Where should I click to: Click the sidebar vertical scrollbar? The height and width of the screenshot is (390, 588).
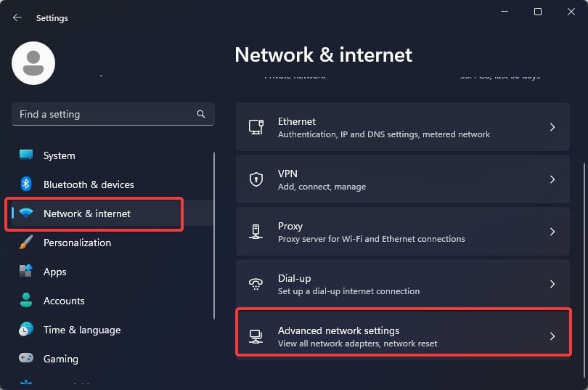coord(214,235)
